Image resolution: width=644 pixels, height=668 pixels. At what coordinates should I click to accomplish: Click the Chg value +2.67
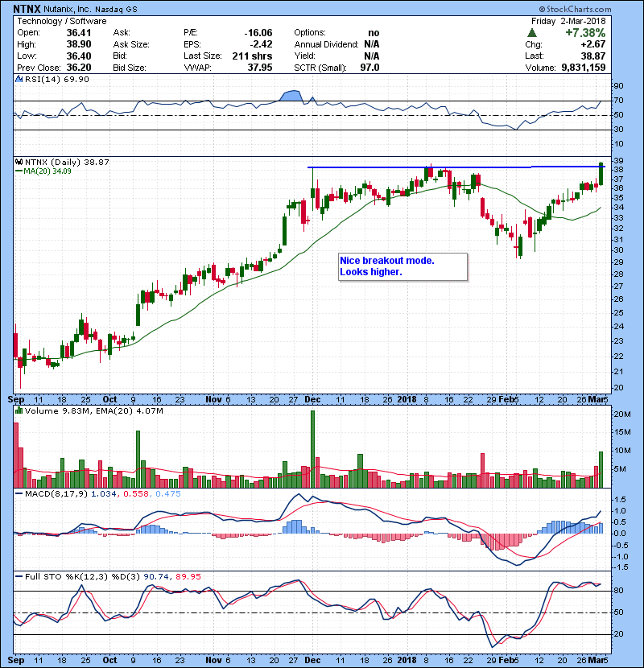592,44
